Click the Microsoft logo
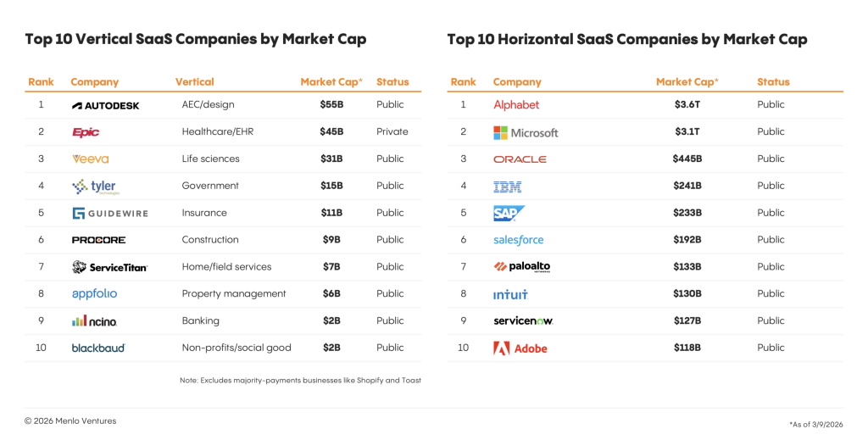Screen dimensions: 868x440 coord(526,132)
